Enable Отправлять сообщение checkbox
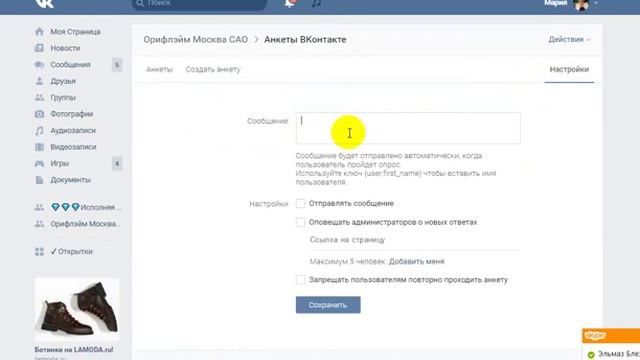640x360 pixels. (x=300, y=203)
